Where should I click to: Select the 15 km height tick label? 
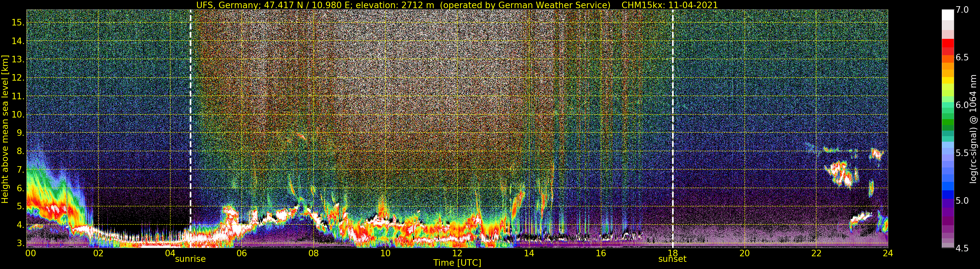(18, 23)
